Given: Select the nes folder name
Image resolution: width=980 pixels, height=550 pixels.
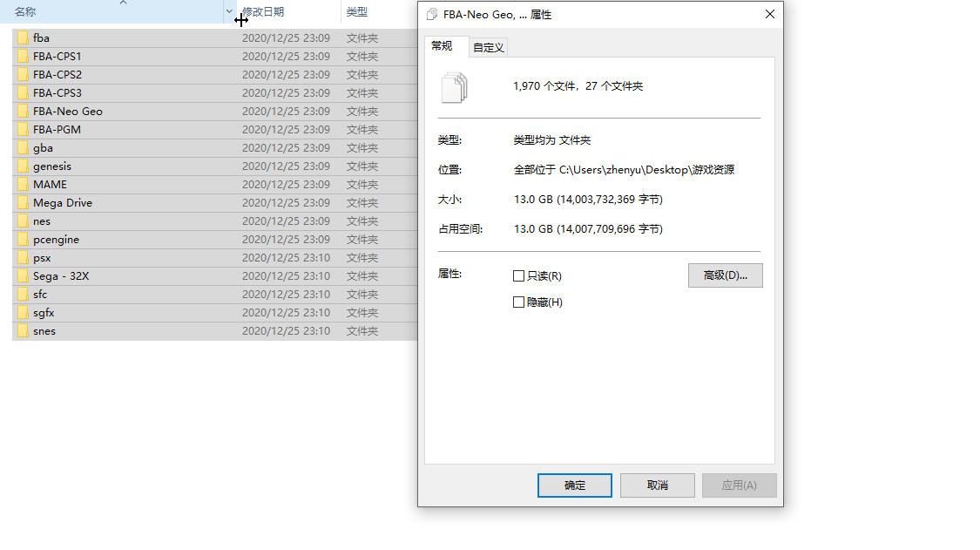Looking at the screenshot, I should point(42,221).
